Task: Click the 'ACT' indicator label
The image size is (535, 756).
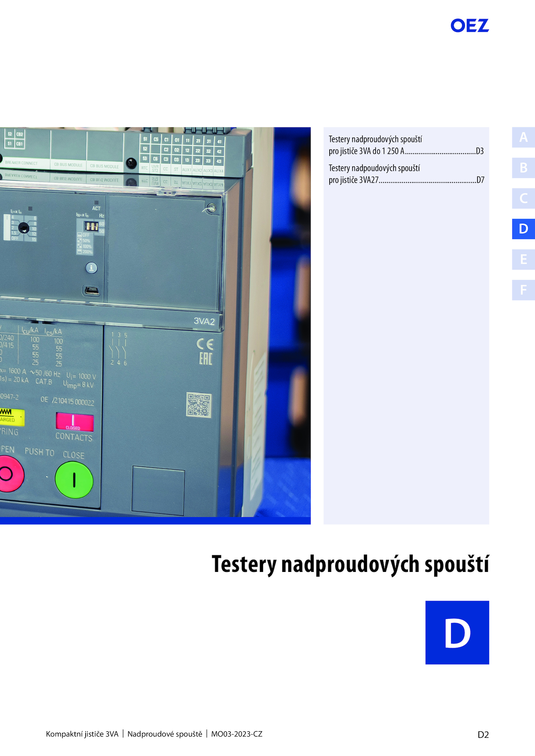Action: coord(96,208)
